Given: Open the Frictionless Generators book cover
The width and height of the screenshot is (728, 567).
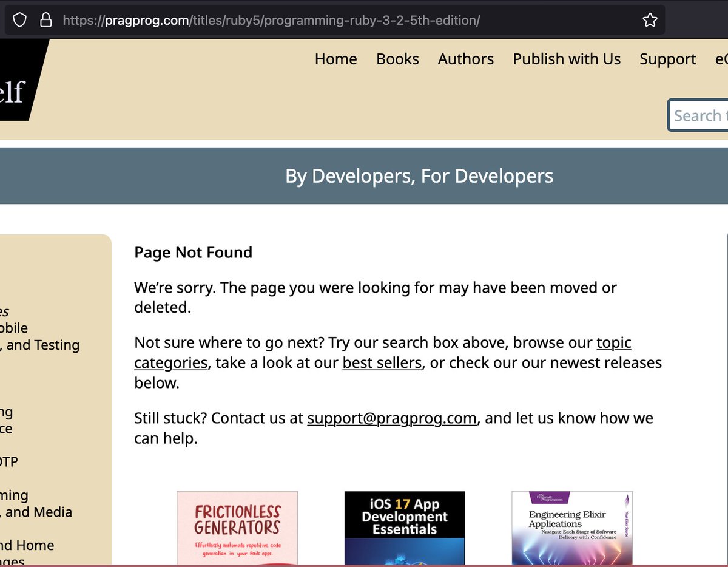Looking at the screenshot, I should (237, 528).
